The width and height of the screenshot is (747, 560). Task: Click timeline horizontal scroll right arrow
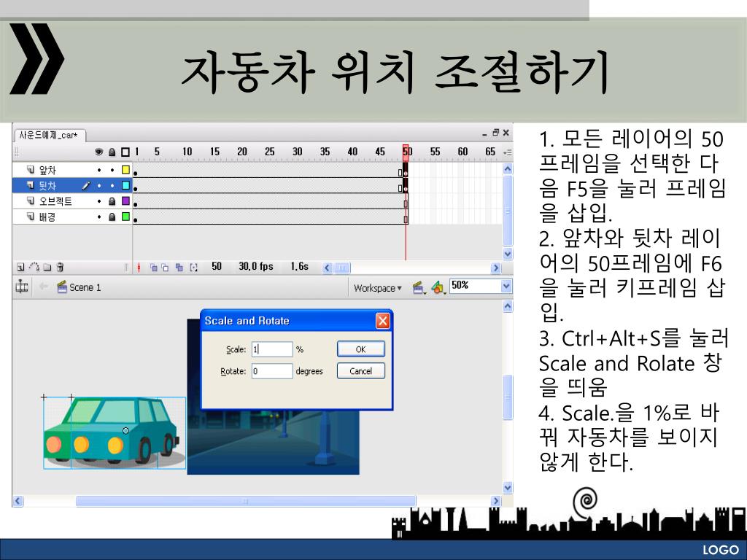[496, 268]
